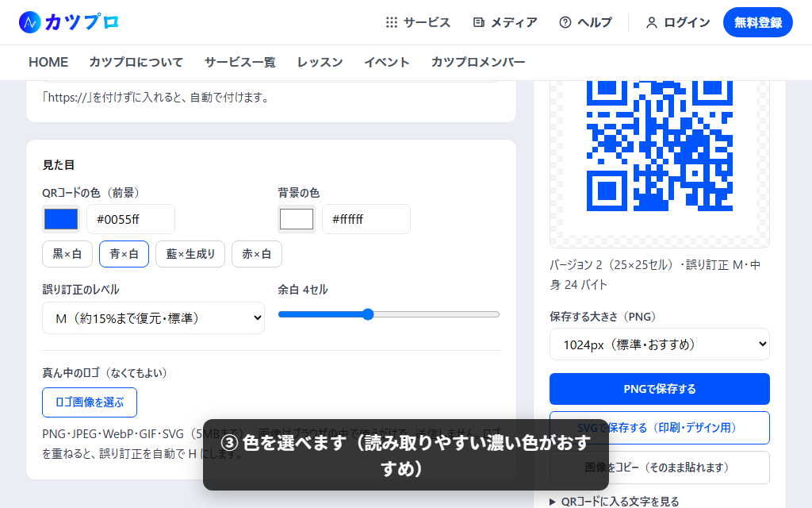Click the 見た目 section heading
Image resolution: width=812 pixels, height=508 pixels.
point(59,165)
